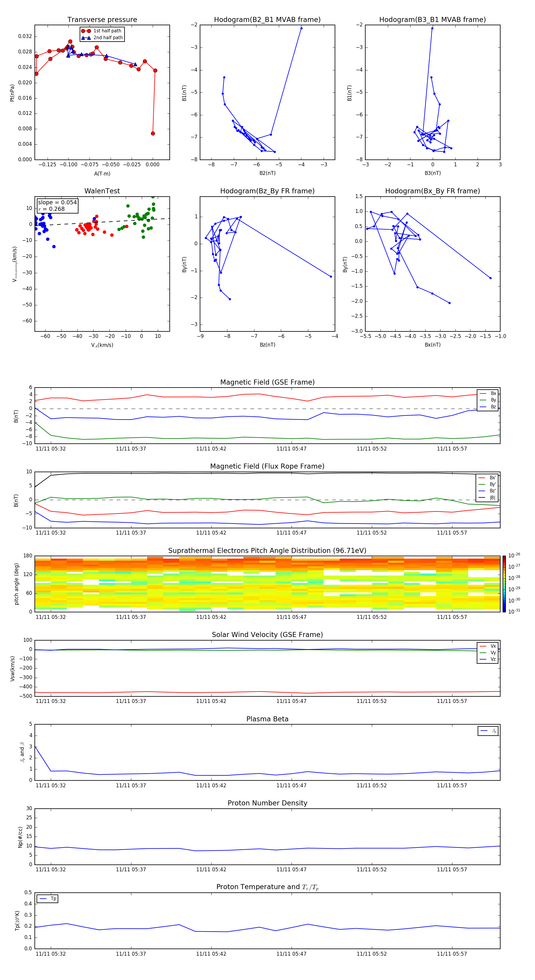Click the 'Proton Temperature and Te/Tp' title
This screenshot has width=535, height=980.
267,887
